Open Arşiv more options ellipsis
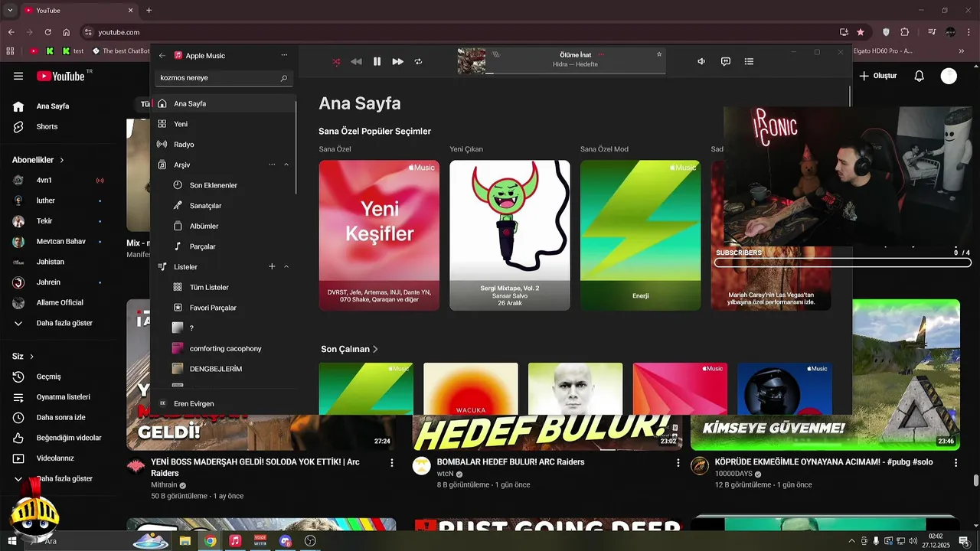The width and height of the screenshot is (980, 551). pos(272,165)
